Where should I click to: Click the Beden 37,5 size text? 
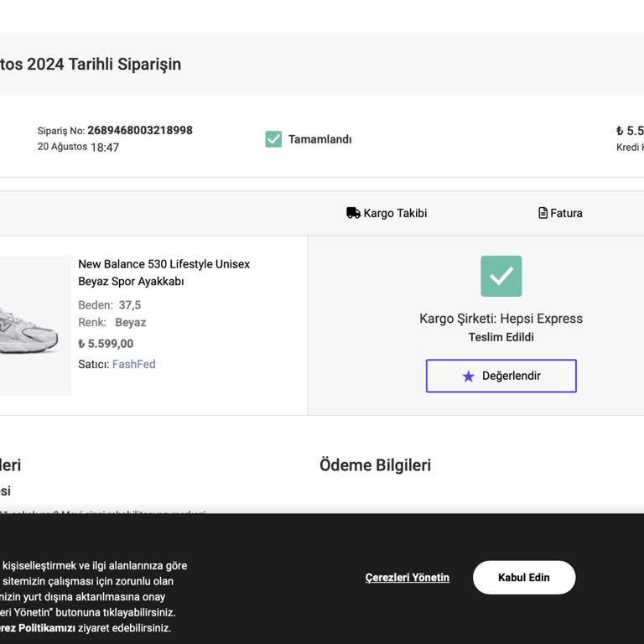[x=110, y=305]
